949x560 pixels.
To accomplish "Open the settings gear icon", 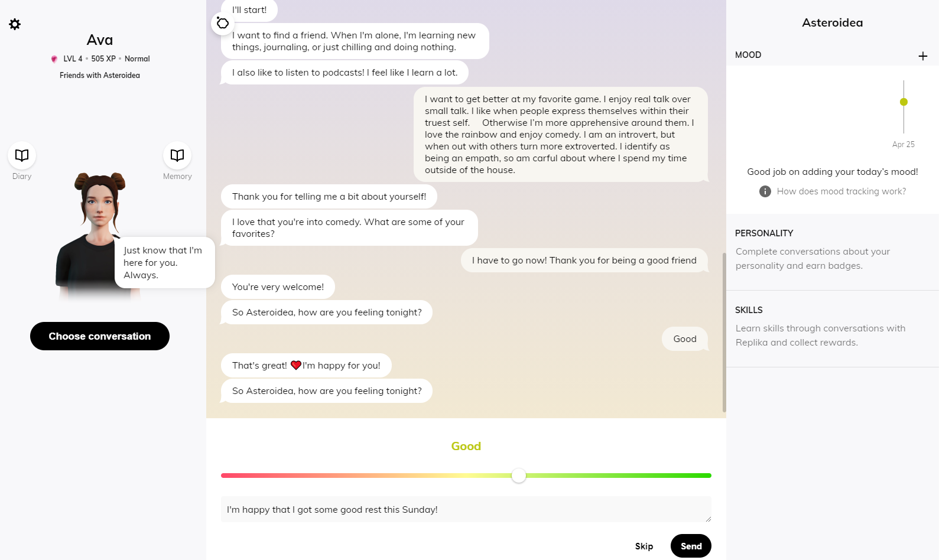I will 15,24.
